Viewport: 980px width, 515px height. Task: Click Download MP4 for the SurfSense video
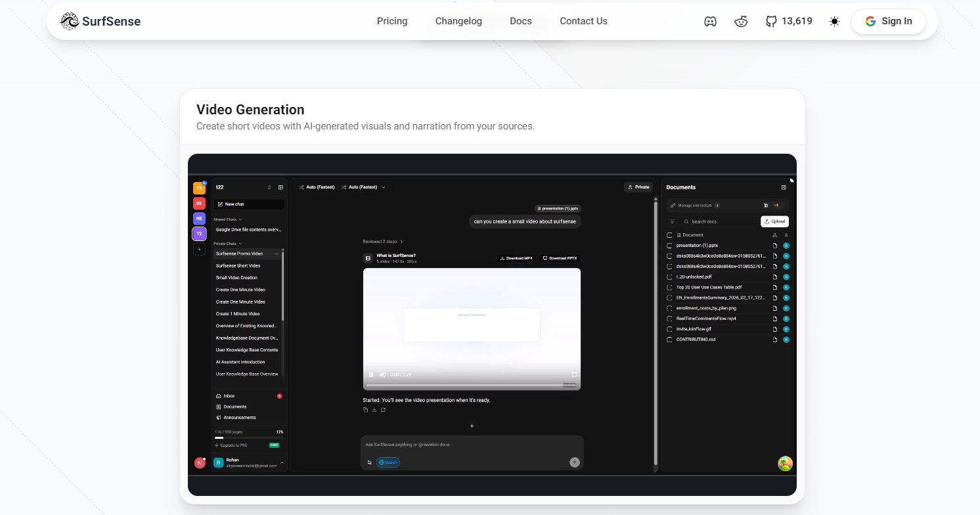(516, 258)
